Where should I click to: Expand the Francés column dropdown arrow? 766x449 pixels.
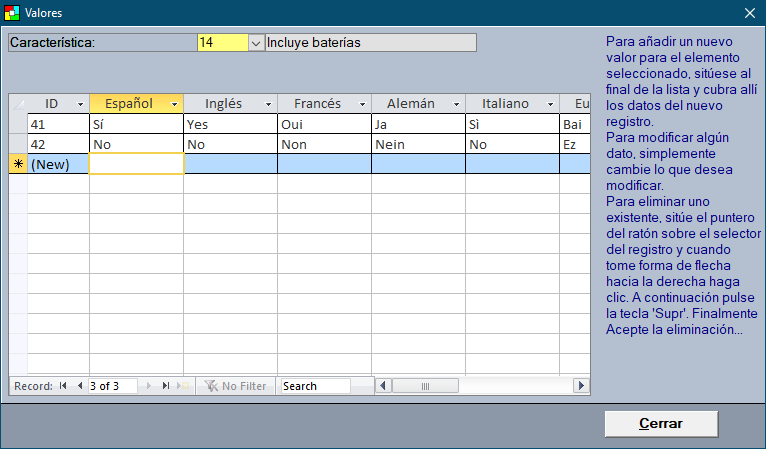tap(363, 104)
